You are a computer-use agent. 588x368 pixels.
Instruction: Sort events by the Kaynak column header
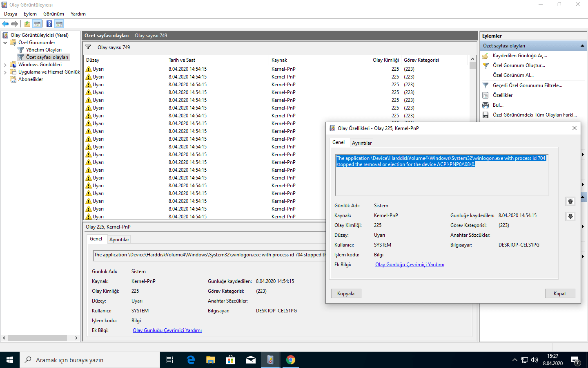pyautogui.click(x=301, y=60)
